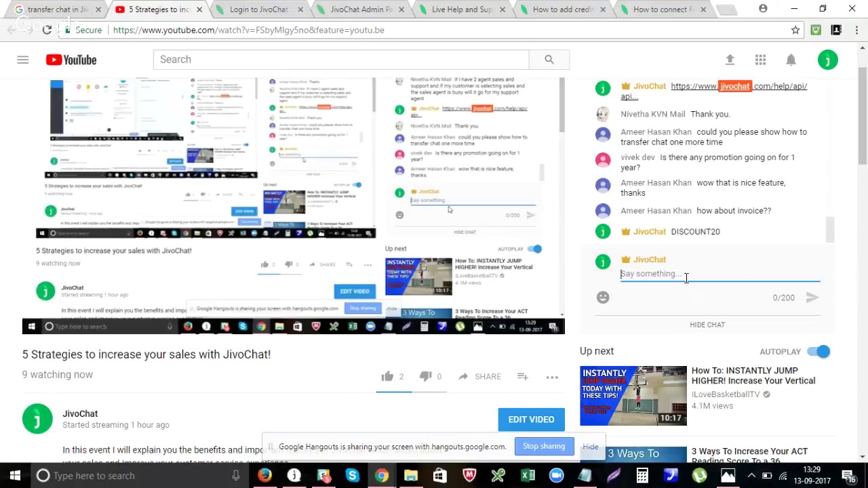Add video to playlist icon
This screenshot has width=868, height=488.
point(523,376)
